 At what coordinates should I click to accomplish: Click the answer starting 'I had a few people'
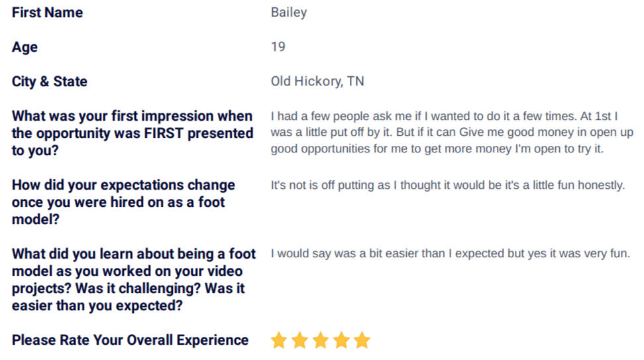coord(452,133)
